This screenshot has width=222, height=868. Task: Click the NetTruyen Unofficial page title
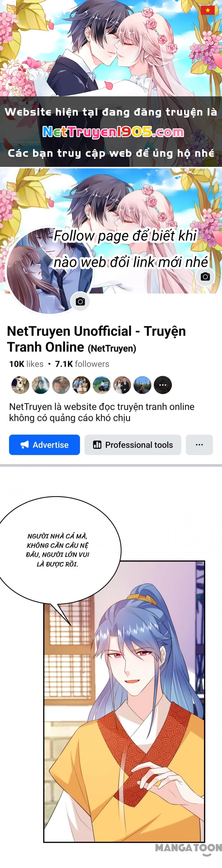(96, 339)
